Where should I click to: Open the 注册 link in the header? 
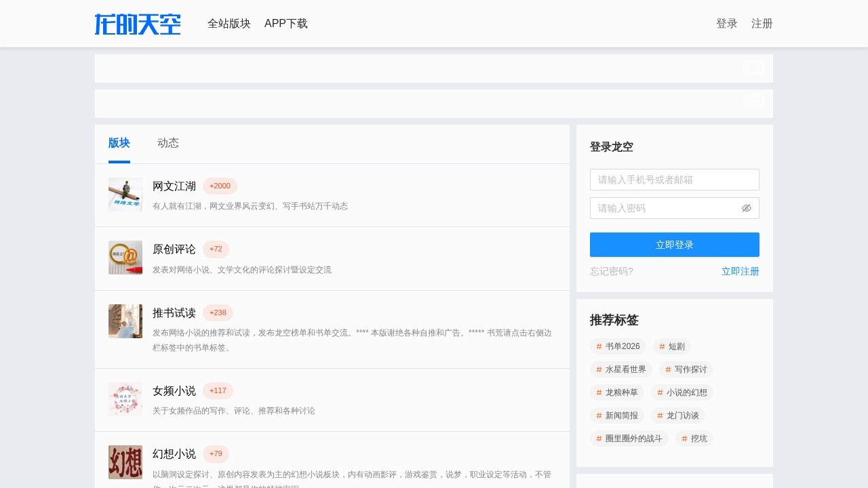point(762,24)
